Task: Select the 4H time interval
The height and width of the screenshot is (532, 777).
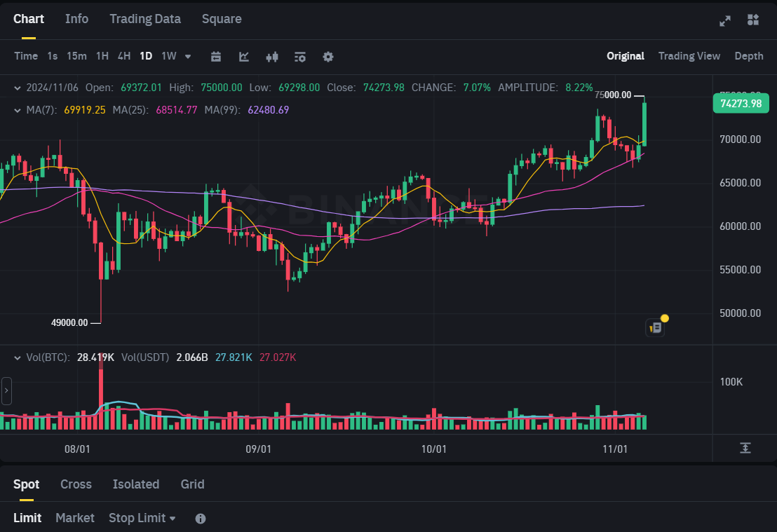Action: point(124,56)
